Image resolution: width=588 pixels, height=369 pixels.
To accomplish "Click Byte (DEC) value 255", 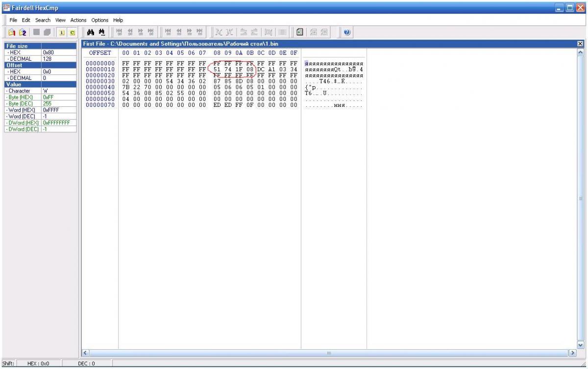I will click(59, 103).
